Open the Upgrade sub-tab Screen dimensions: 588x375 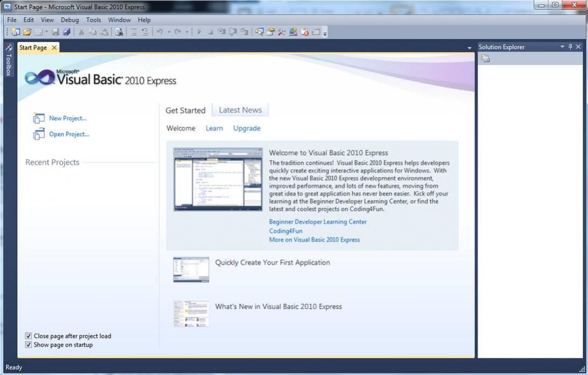(247, 128)
